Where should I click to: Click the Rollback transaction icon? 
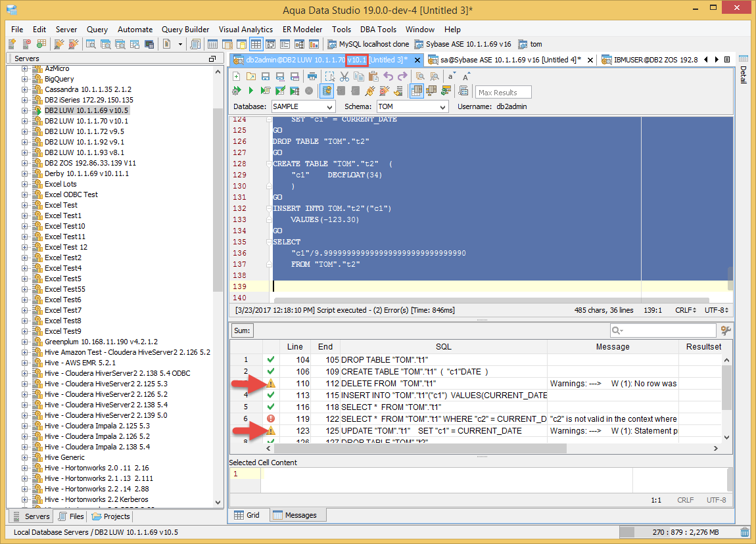[356, 90]
